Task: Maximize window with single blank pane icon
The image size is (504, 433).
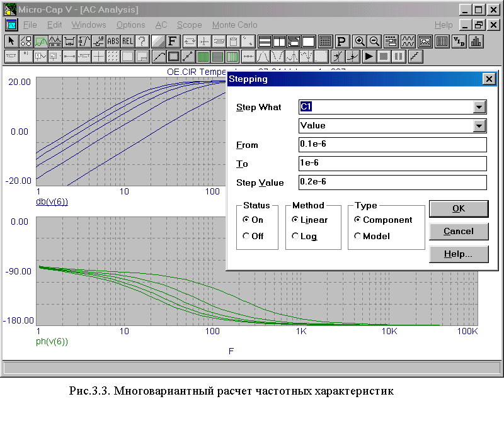Action: click(x=308, y=42)
